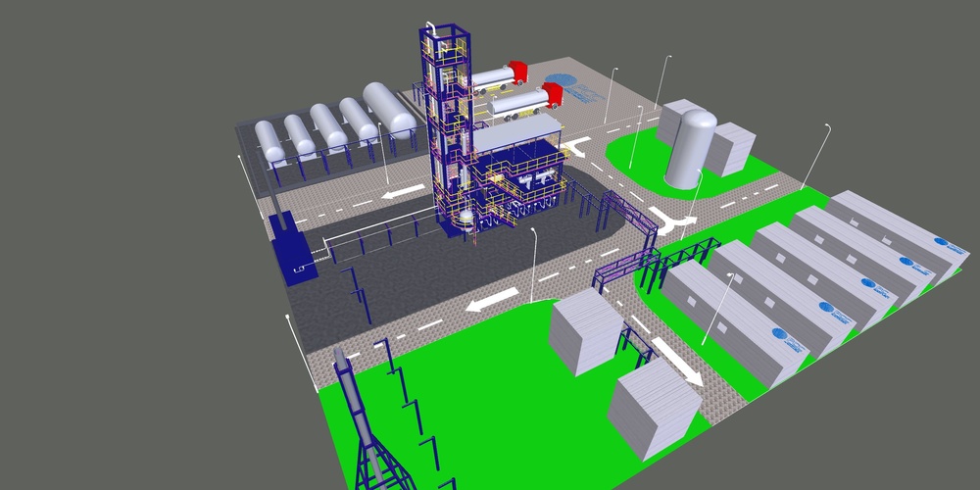The width and height of the screenshot is (980, 490).
Task: Click the large vertical cylindrical tank
Action: coord(691,147)
